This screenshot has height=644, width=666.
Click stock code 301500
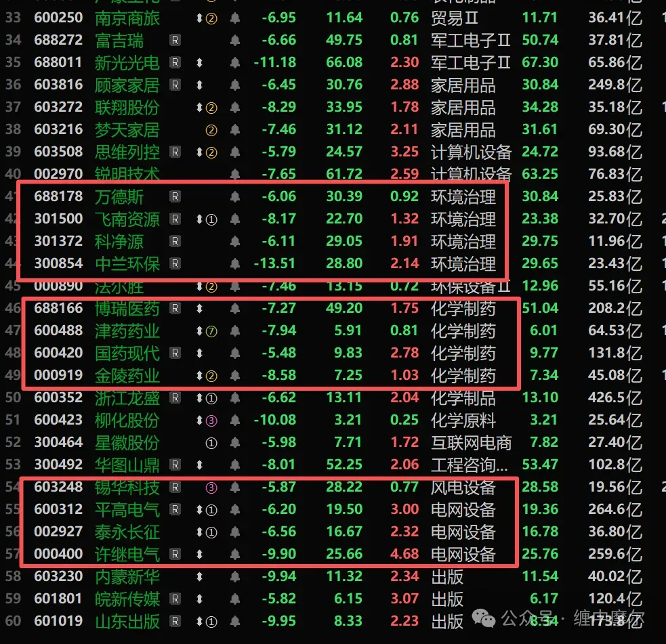[59, 219]
